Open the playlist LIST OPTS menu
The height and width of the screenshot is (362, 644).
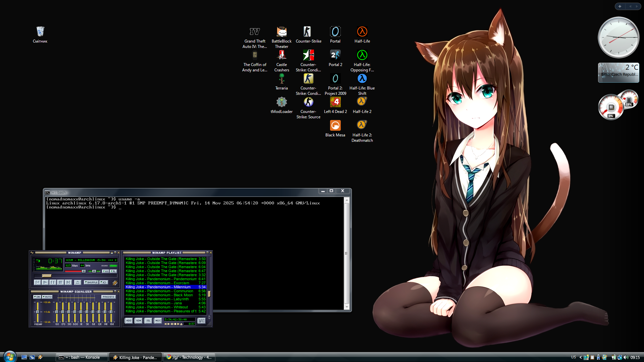pos(202,321)
